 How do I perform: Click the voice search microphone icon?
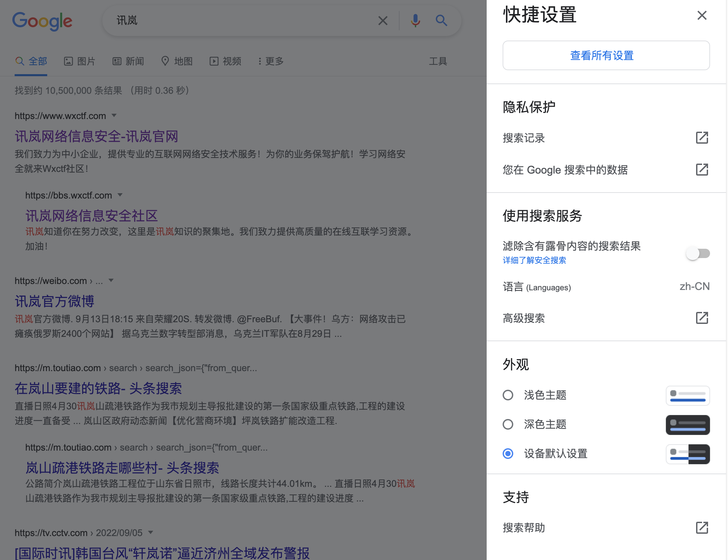(415, 21)
